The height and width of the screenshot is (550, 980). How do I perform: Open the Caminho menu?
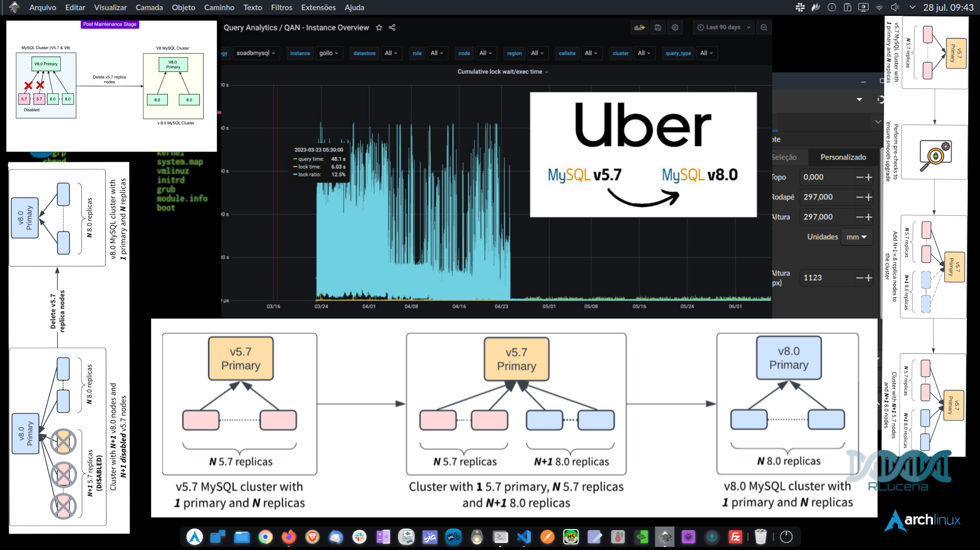pos(219,7)
